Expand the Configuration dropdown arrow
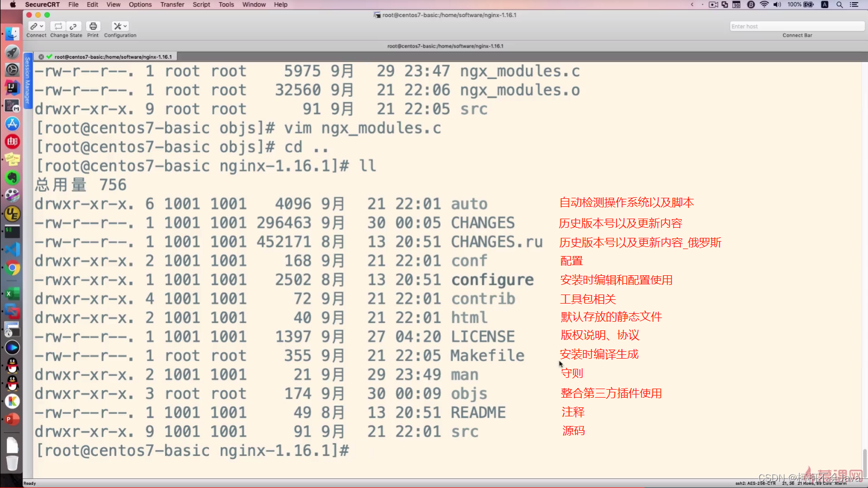868x488 pixels. pos(125,26)
